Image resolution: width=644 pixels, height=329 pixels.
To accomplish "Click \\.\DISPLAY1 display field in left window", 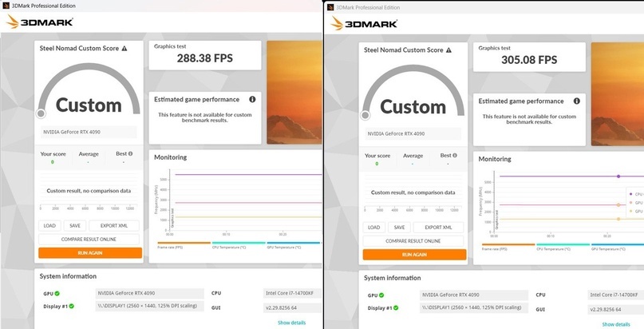I will point(149,306).
